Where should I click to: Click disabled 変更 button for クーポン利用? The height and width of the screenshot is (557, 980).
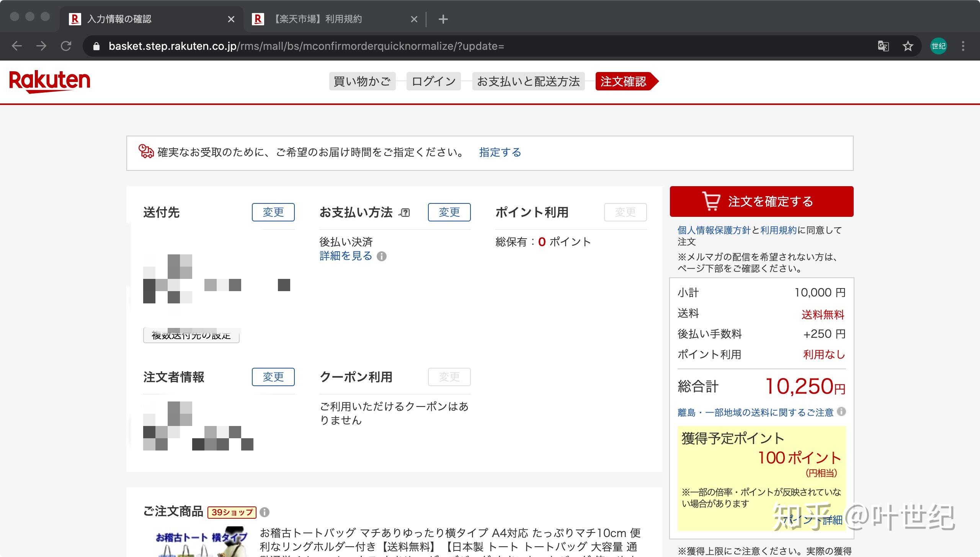(449, 377)
